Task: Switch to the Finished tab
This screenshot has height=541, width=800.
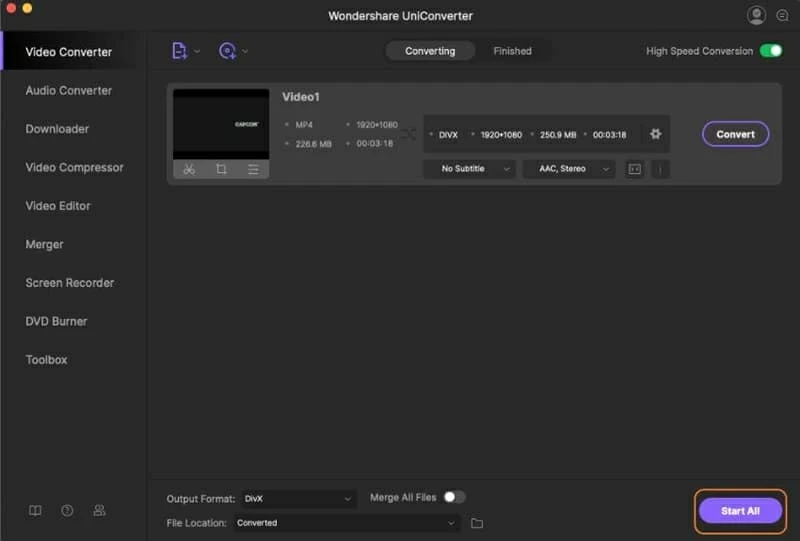Action: [512, 51]
